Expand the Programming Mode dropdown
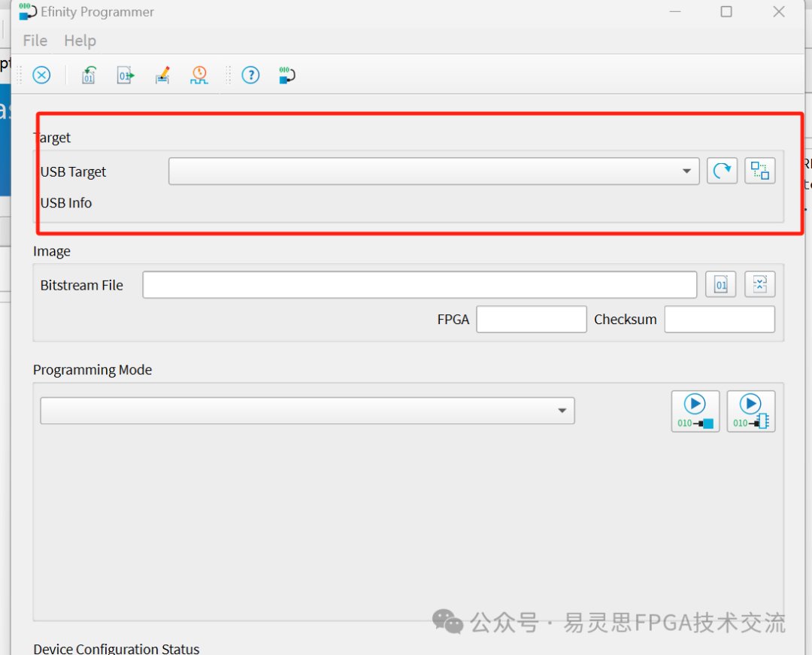The image size is (812, 655). [x=308, y=411]
